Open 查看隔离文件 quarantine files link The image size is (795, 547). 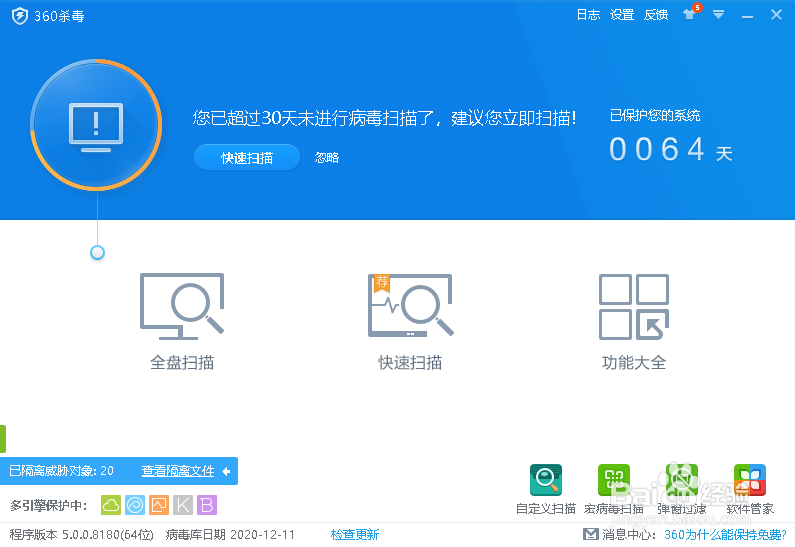pos(178,471)
